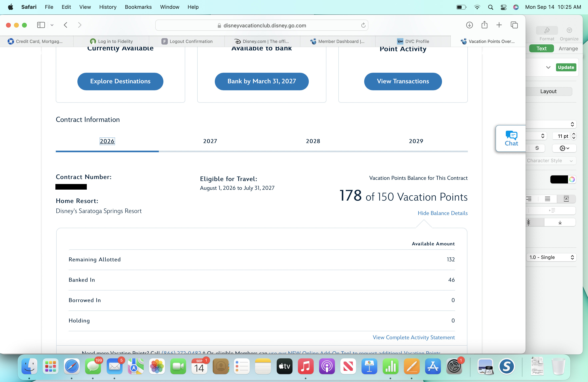Select justified text alignment in Pages
The height and width of the screenshot is (382, 588).
click(547, 199)
